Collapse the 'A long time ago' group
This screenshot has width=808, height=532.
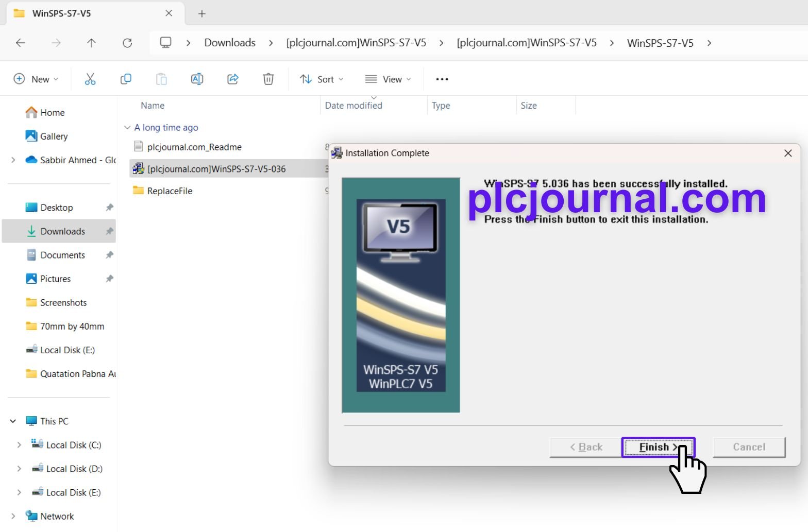tap(127, 127)
